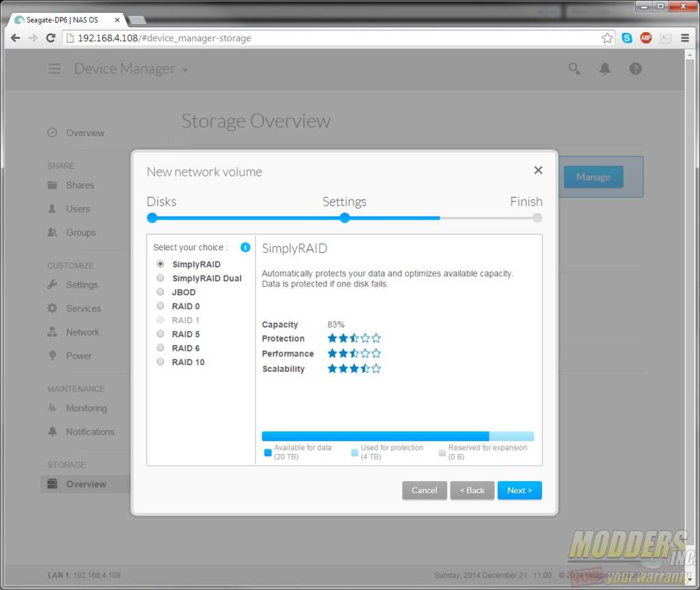Image resolution: width=700 pixels, height=590 pixels.
Task: Click the Finish step marker on the progress bar
Action: (x=537, y=218)
